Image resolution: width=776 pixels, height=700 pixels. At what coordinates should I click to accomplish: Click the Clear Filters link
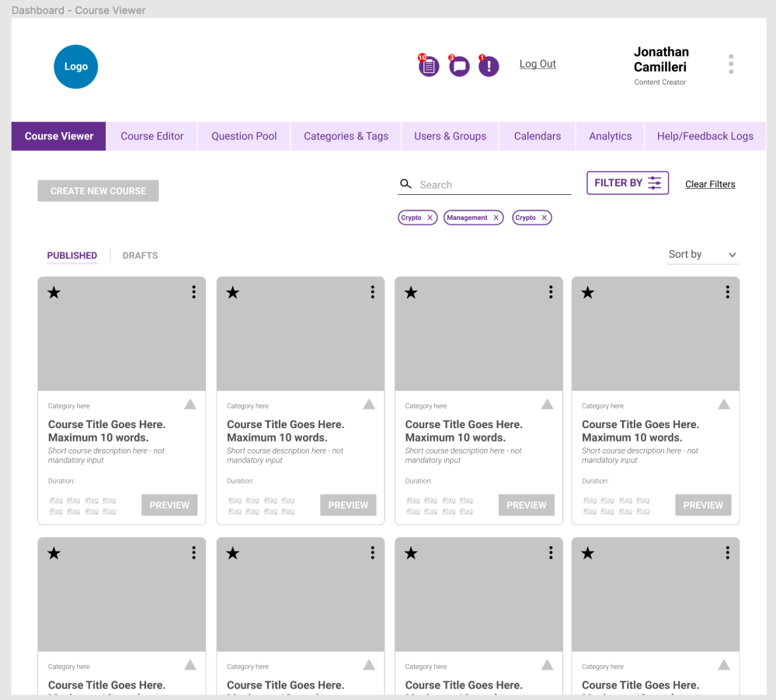click(710, 184)
